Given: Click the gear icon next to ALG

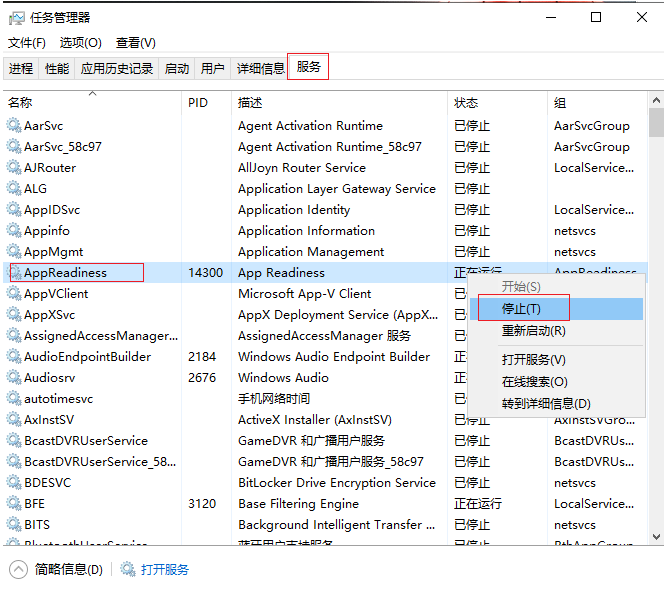Looking at the screenshot, I should coord(14,189).
